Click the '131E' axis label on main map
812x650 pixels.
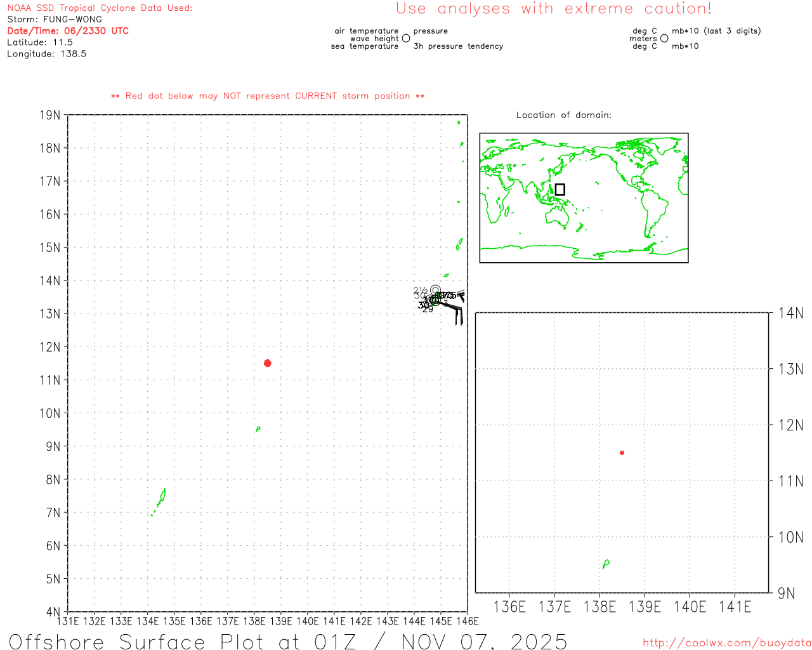[68, 621]
